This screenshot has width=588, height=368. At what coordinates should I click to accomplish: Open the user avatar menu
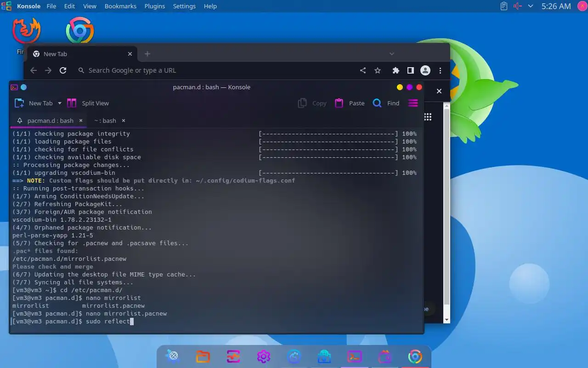[x=581, y=6]
